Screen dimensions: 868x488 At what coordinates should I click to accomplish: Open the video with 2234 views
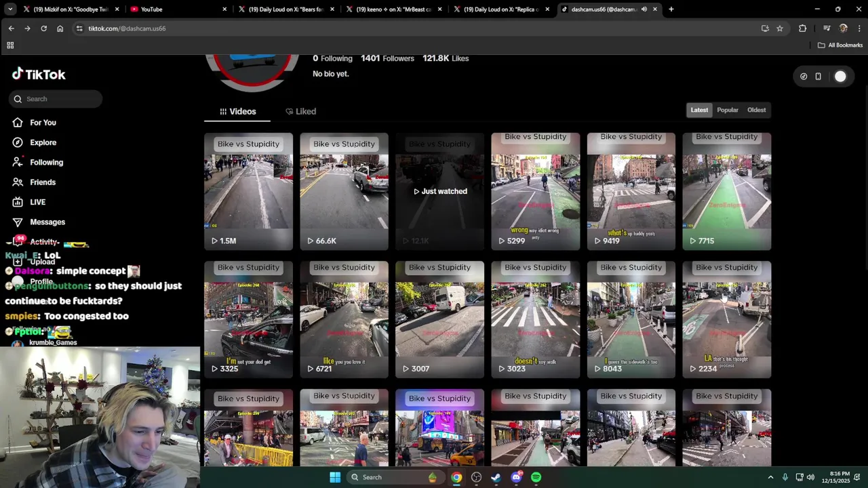click(726, 319)
